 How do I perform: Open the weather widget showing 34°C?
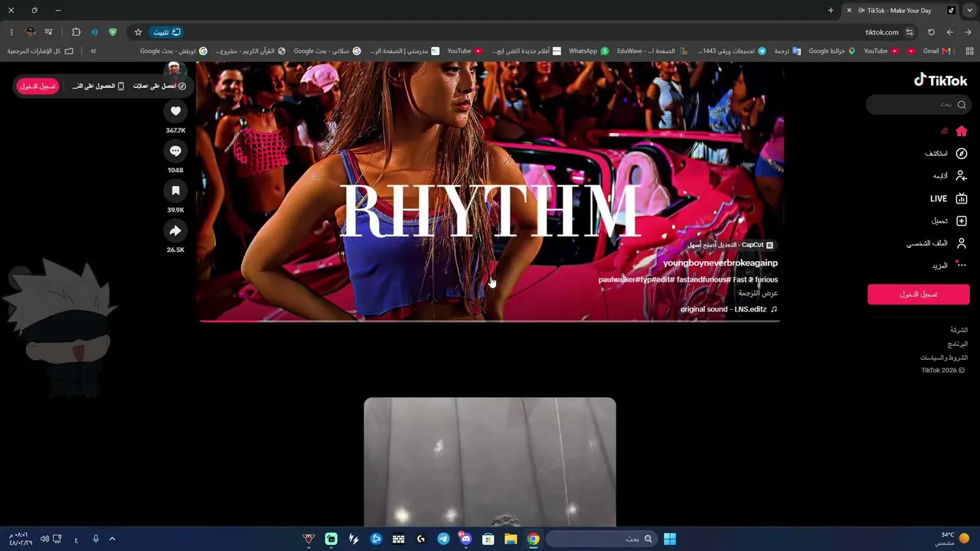coord(953,539)
